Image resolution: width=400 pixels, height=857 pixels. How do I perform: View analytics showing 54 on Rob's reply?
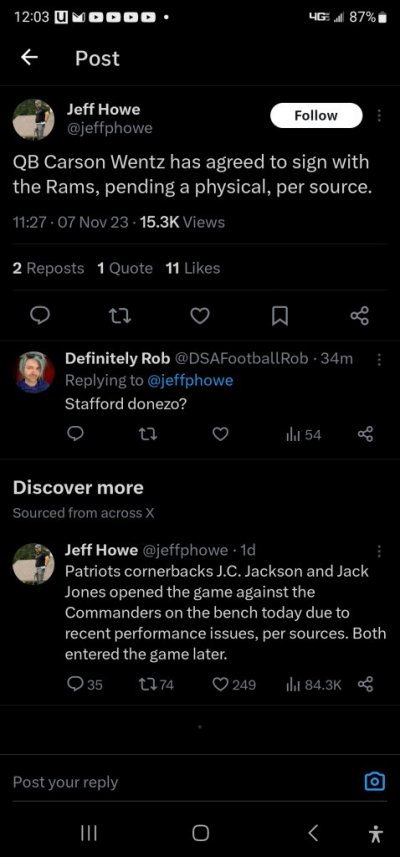304,435
